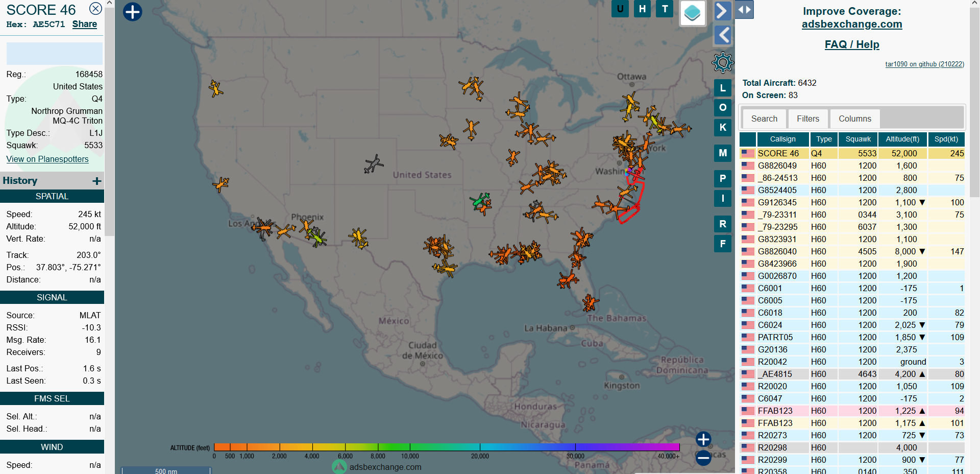Select aircraft PATRT05 in the list

(x=852, y=337)
